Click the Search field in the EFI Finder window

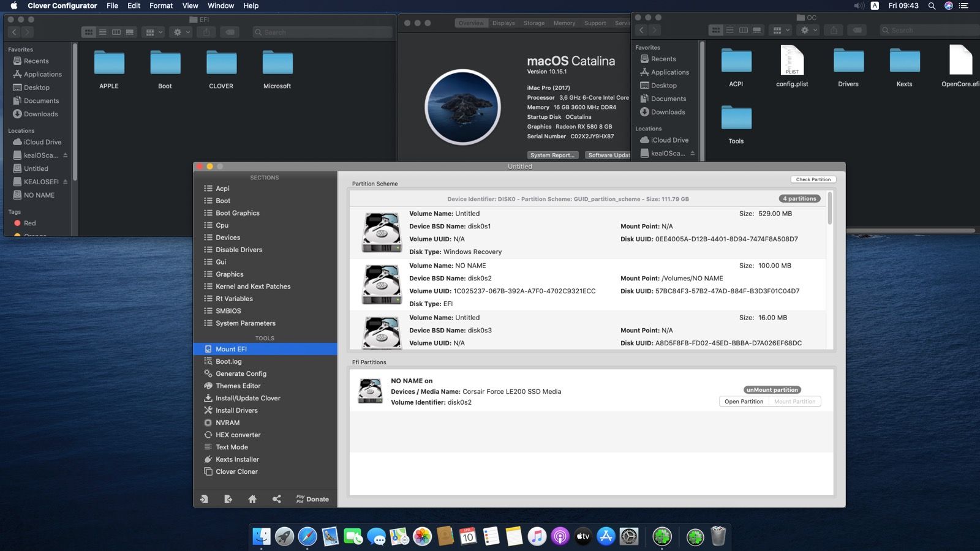click(323, 32)
